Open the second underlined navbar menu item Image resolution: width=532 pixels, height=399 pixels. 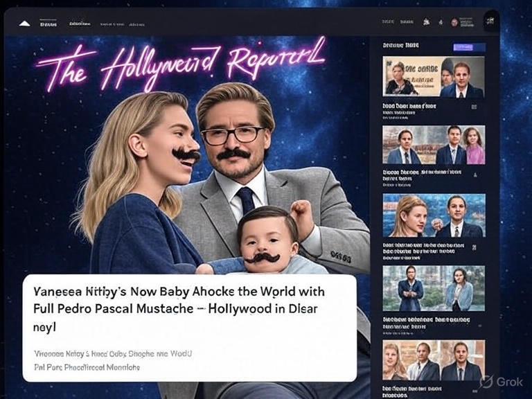pos(80,24)
